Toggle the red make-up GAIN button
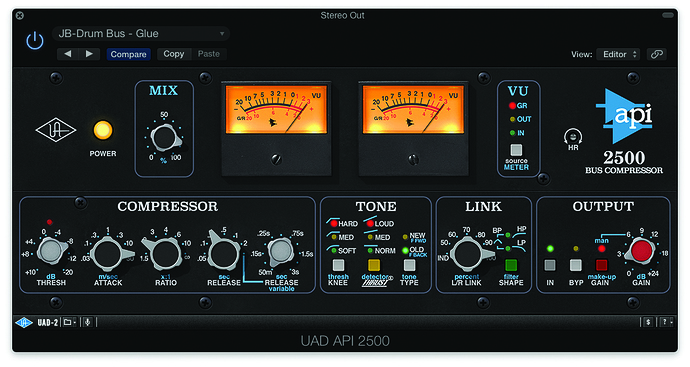The height and width of the screenshot is (367, 690). point(601,265)
